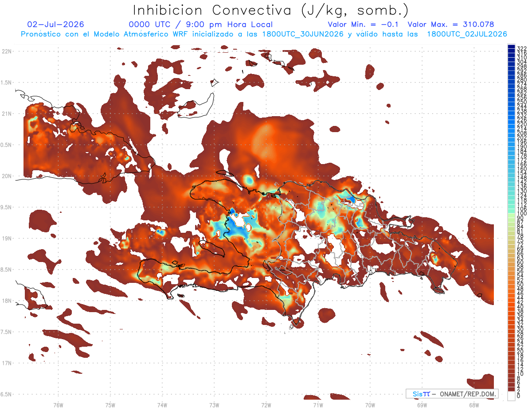Click the 'SisTT - ONAMET/REP.DOM.' credit box
The height and width of the screenshot is (411, 532).
[452, 394]
